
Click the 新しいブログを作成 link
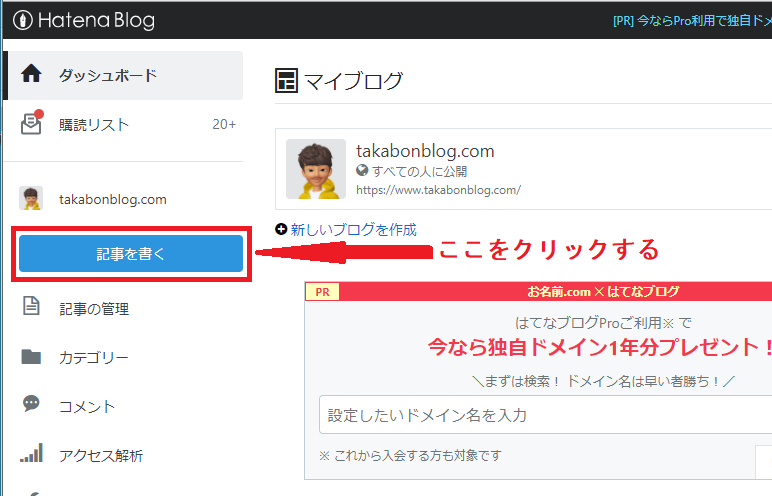pyautogui.click(x=354, y=230)
